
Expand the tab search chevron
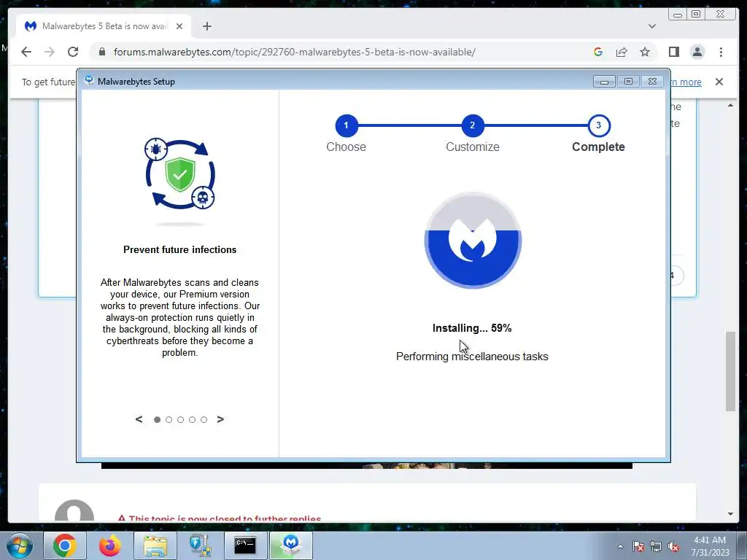652,26
